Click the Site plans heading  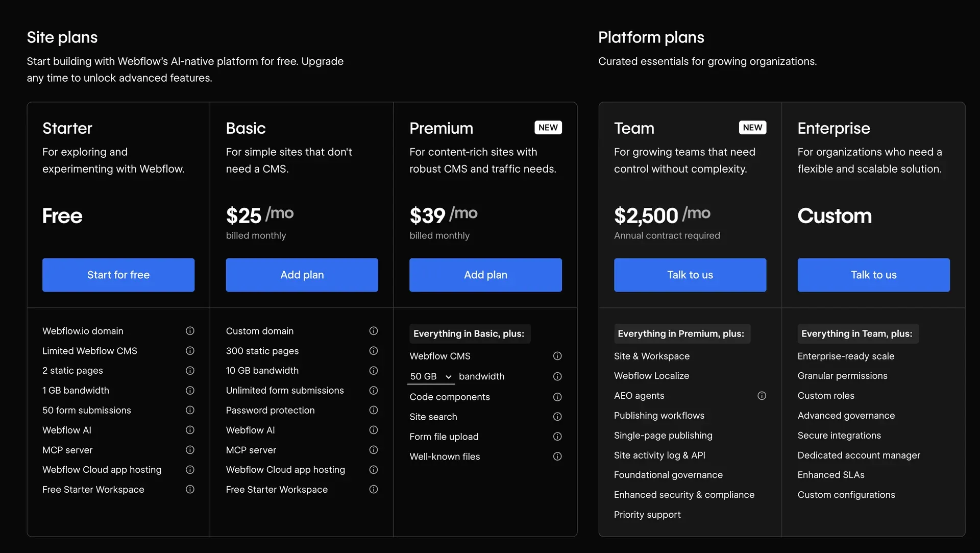click(62, 37)
